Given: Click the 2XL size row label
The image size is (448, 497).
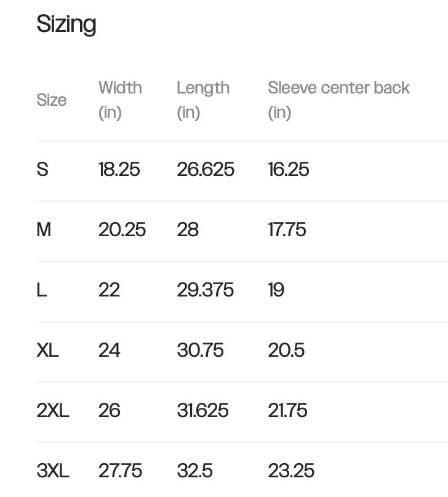Looking at the screenshot, I should click(53, 410).
